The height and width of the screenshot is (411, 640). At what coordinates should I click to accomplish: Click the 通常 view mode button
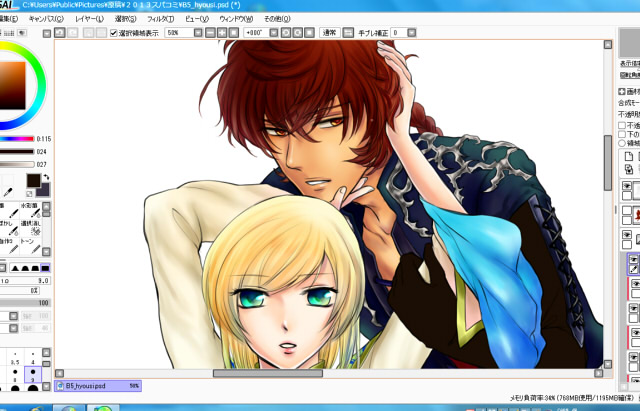pos(330,33)
